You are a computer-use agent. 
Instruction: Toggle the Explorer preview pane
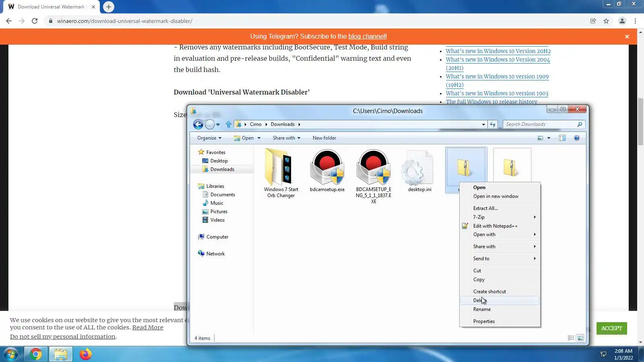click(x=562, y=138)
